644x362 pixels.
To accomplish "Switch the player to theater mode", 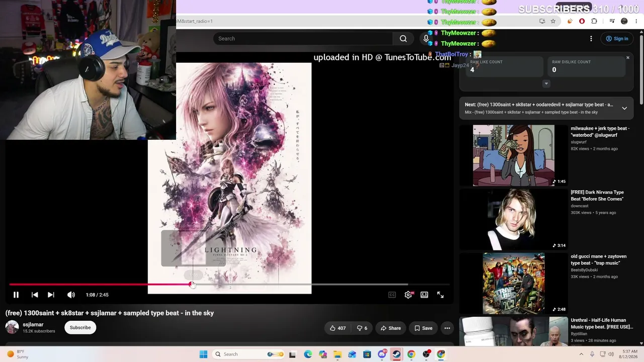I will point(424,295).
